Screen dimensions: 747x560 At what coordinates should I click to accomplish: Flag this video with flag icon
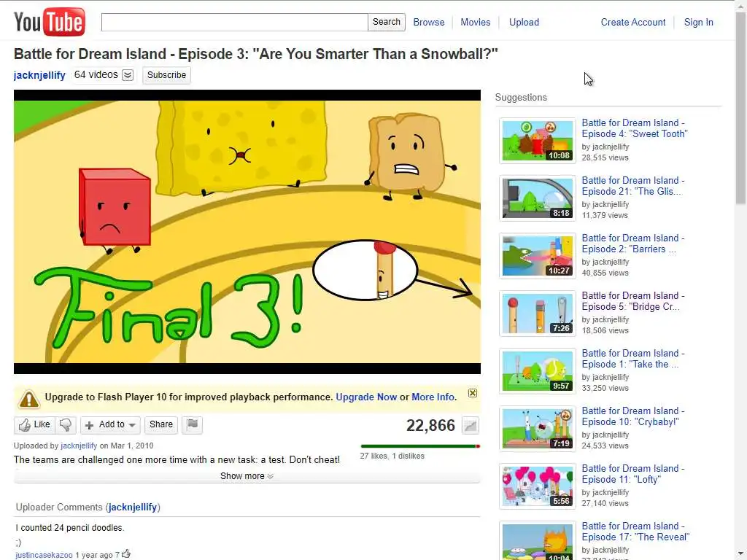[193, 424]
